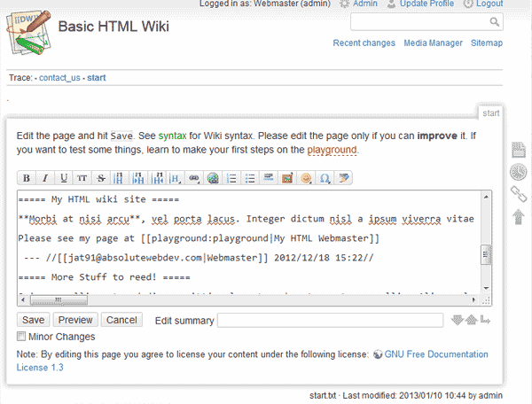Open Old revisions clock icon in sidebar
Image resolution: width=532 pixels, height=404 pixels.
(x=518, y=172)
